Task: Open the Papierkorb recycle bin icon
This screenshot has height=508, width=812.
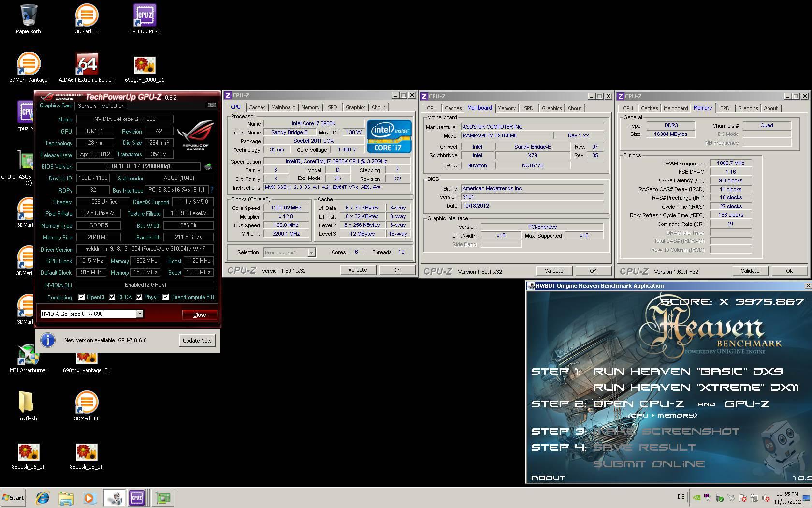Action: [x=29, y=19]
